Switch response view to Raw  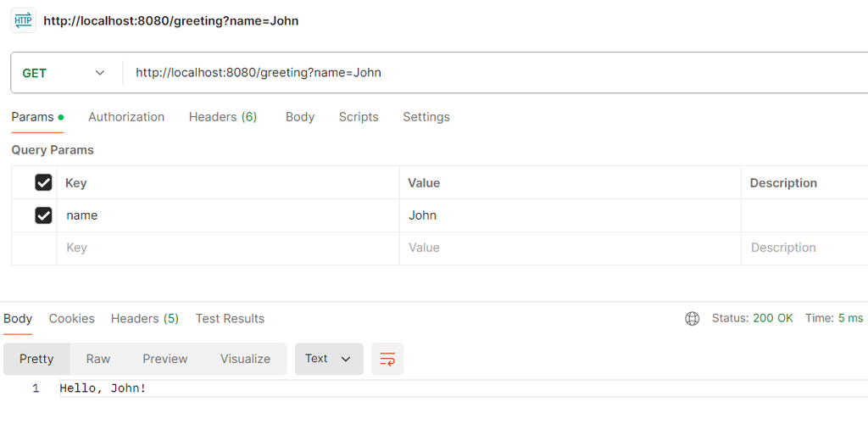tap(98, 359)
